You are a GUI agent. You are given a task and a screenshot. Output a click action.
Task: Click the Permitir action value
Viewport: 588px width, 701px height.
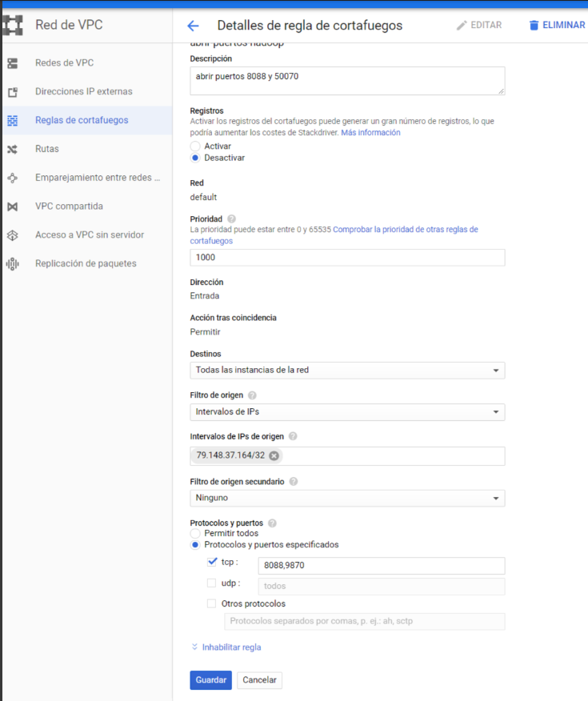click(205, 332)
